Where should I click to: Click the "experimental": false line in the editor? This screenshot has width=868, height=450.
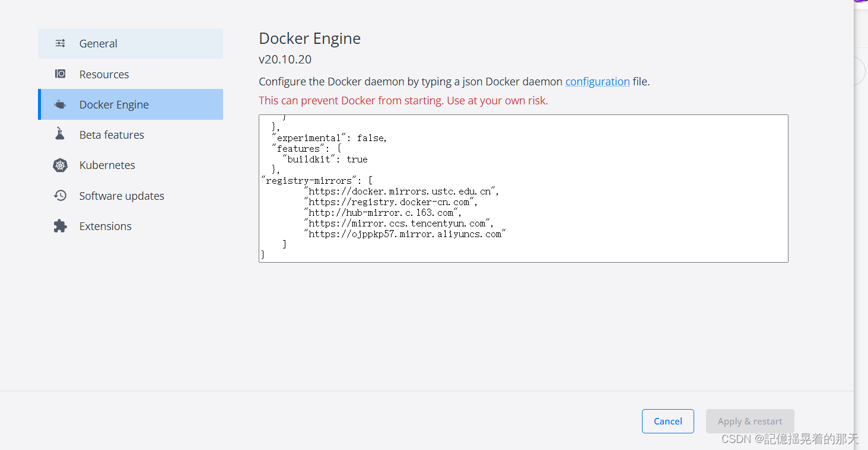click(329, 138)
